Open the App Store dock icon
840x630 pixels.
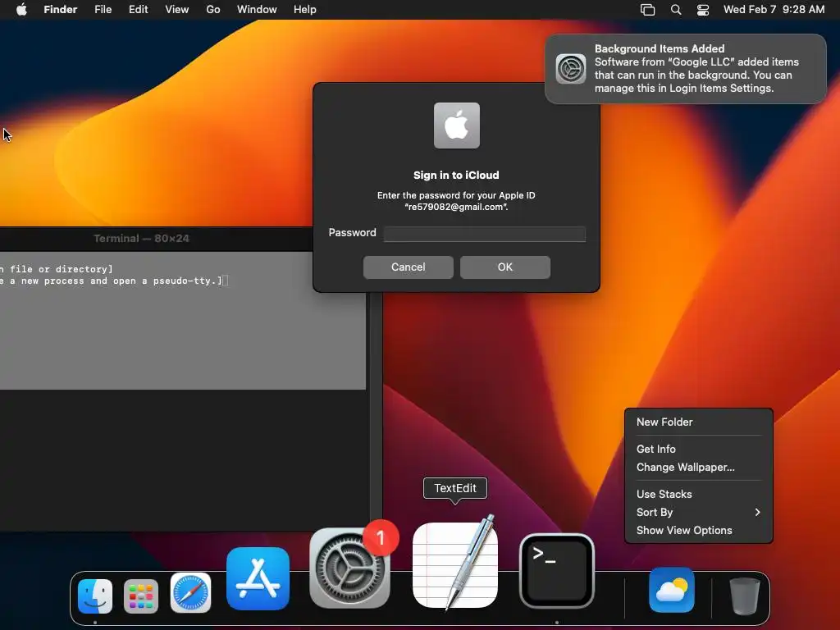point(258,578)
